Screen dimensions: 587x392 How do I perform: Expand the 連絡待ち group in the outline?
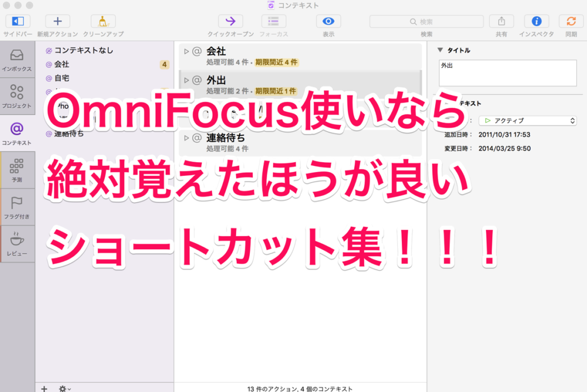(x=186, y=138)
